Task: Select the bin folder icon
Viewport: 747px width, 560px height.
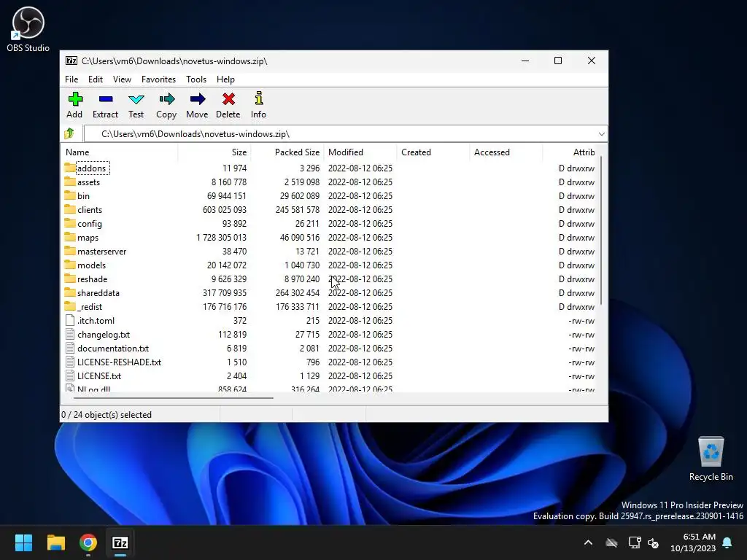Action: coord(69,195)
